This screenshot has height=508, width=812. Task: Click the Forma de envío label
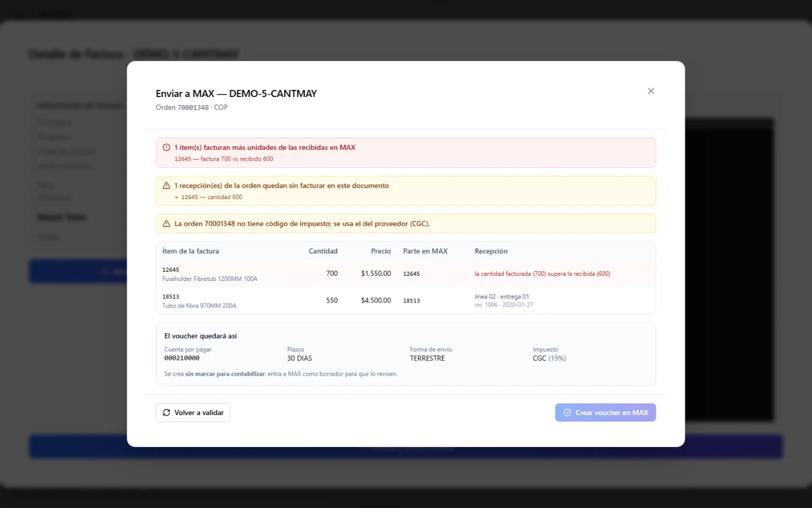[x=431, y=350]
